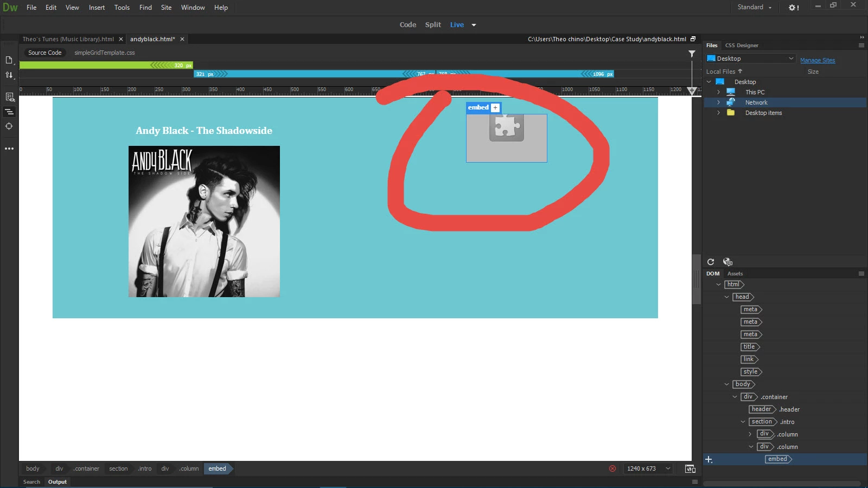Expand the Network tree item

718,102
